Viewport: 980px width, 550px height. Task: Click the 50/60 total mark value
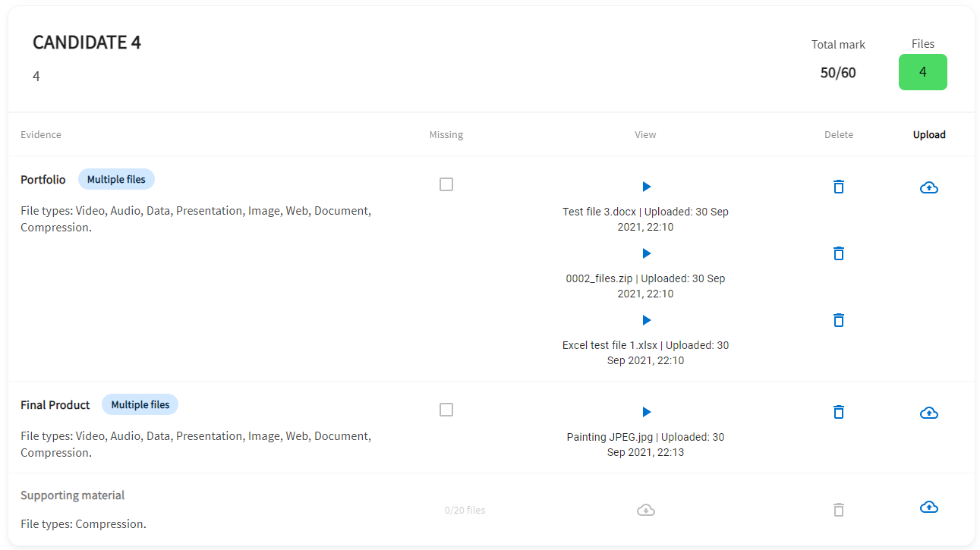point(838,73)
